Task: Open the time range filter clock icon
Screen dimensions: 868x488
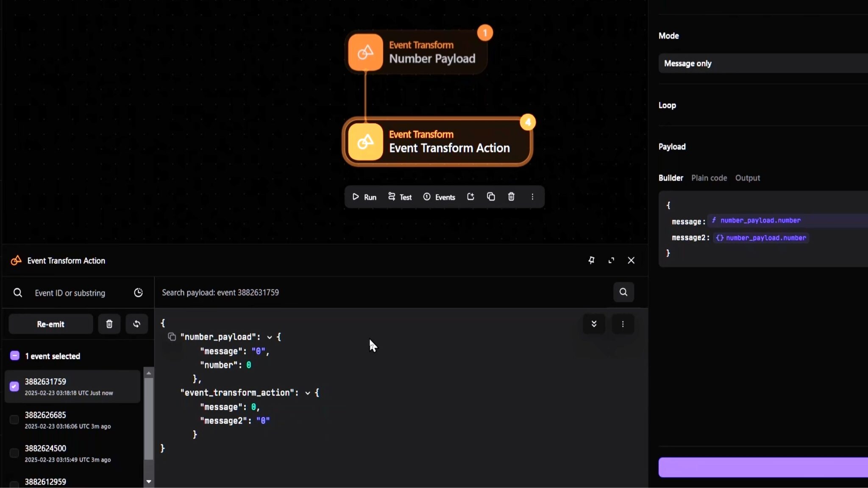Action: [139, 292]
